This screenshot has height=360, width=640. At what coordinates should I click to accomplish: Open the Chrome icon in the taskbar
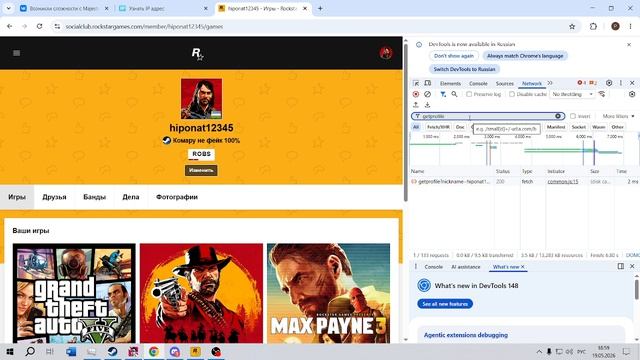154,351
